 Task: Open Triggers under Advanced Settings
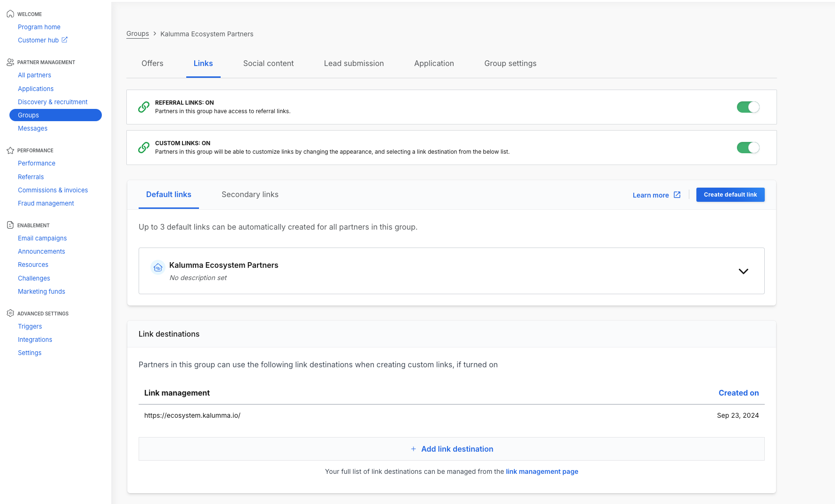click(x=30, y=326)
